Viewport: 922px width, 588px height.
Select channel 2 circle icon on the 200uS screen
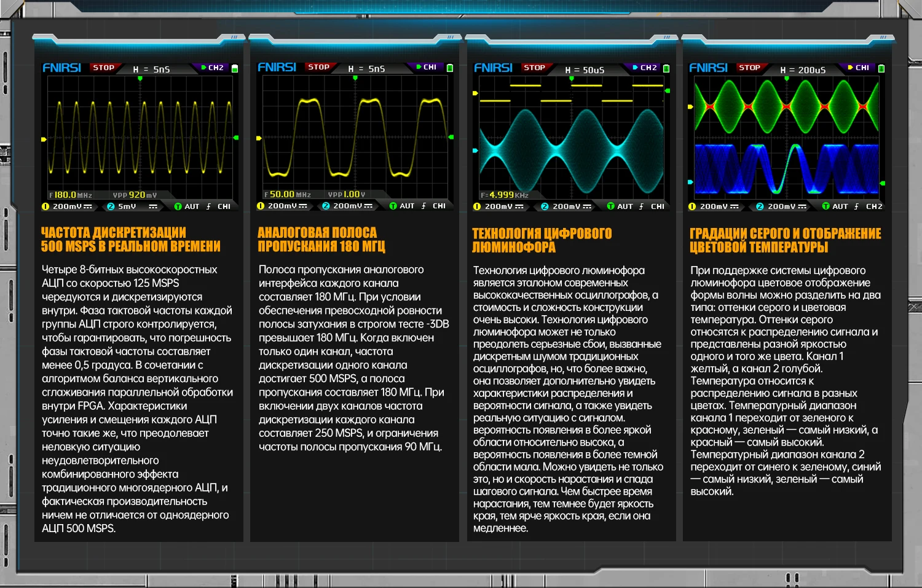760,206
